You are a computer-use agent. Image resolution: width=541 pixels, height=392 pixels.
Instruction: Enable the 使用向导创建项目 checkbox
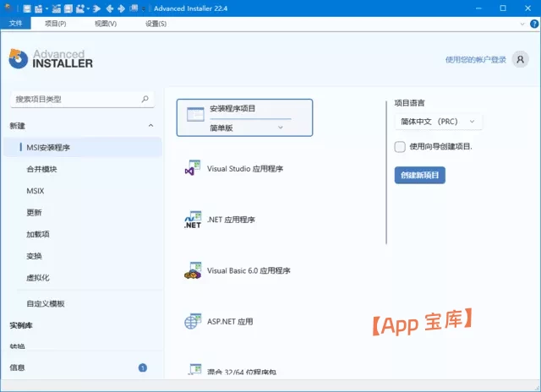400,146
